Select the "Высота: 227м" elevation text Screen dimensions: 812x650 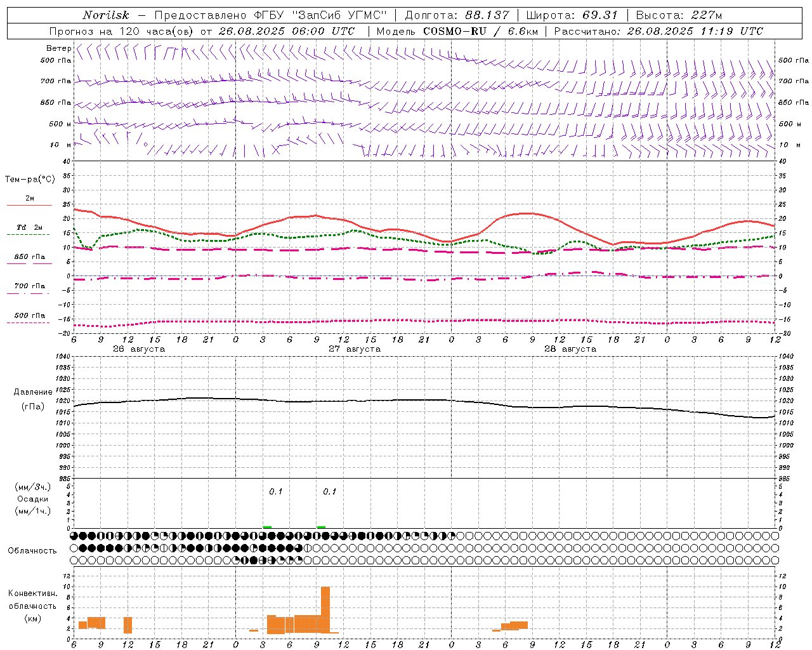[679, 15]
